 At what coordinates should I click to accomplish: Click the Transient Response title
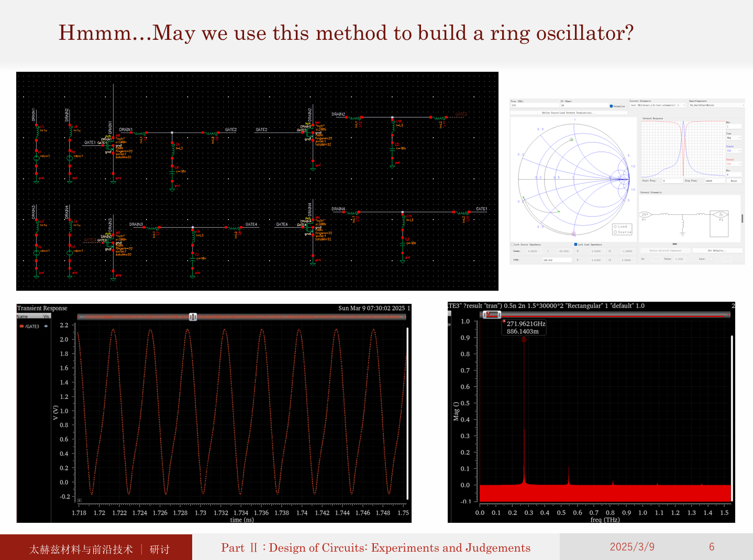[42, 308]
